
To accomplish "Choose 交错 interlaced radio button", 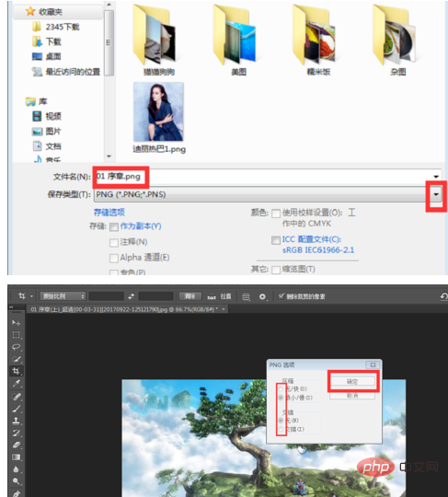I will click(281, 429).
